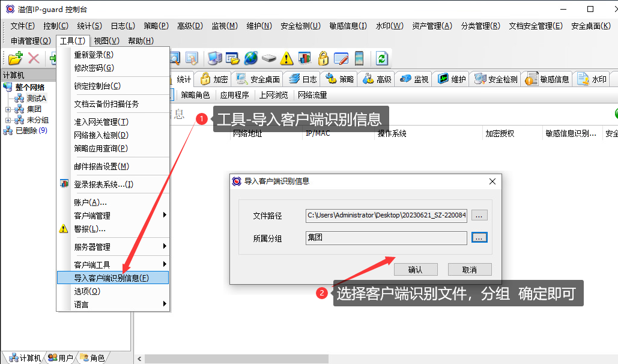The width and height of the screenshot is (618, 364).
Task: Click the 所属分组 input field
Action: (x=386, y=238)
